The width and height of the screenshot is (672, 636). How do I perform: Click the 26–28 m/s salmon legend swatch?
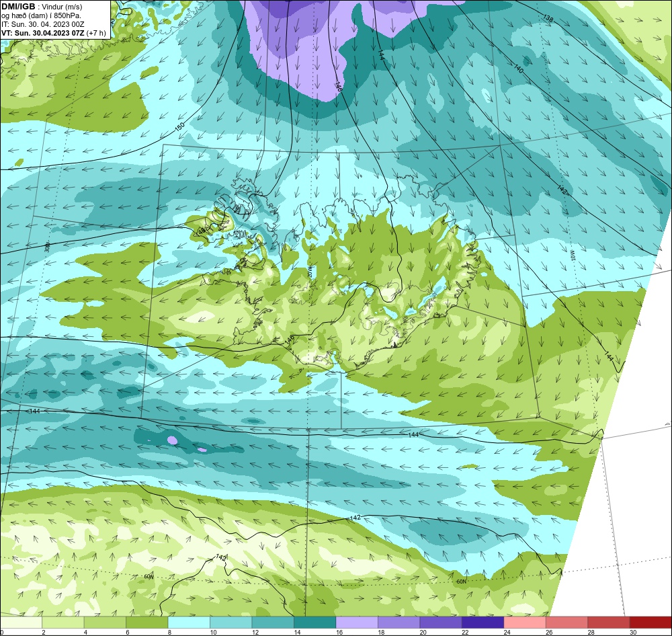click(567, 623)
